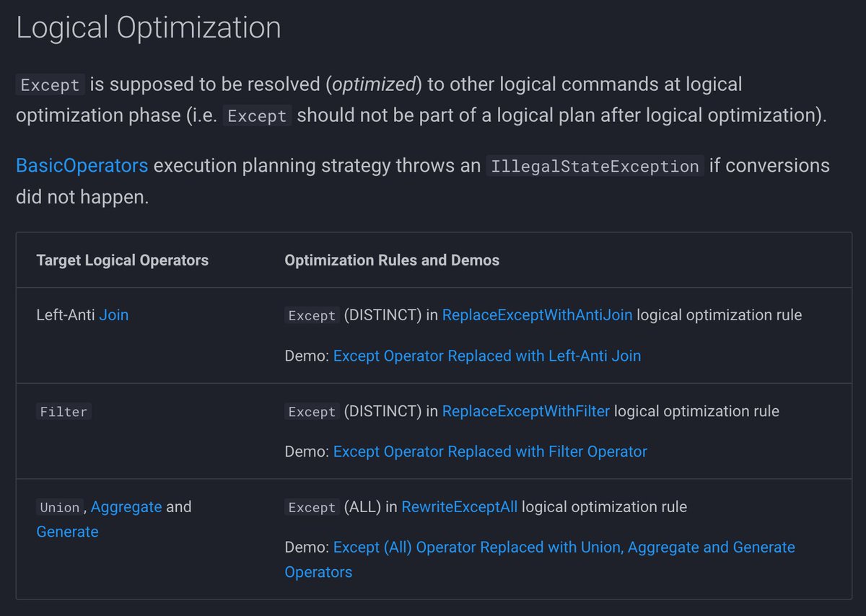Screen dimensions: 866x616
Task: Open the ReplaceExceptWithAntiJoin rule link
Action: point(537,315)
